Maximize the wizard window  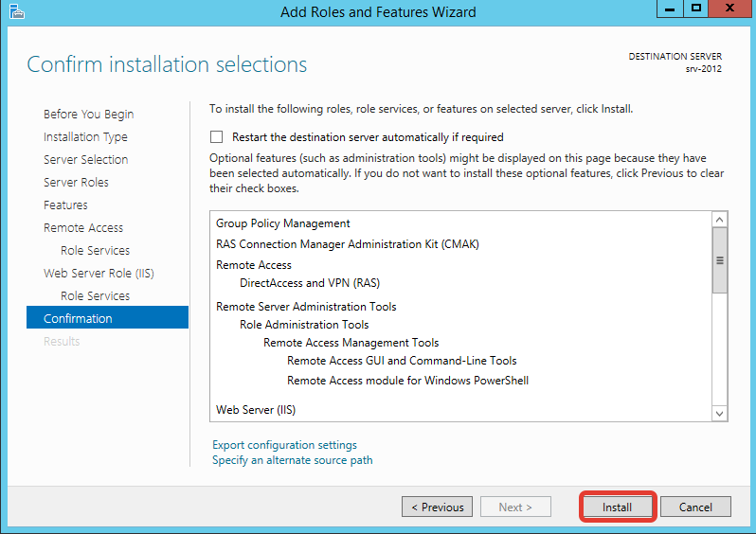pos(696,9)
